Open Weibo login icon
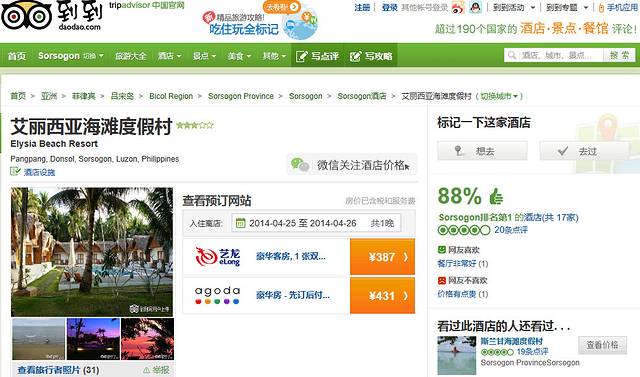This screenshot has width=640, height=377. point(458,8)
